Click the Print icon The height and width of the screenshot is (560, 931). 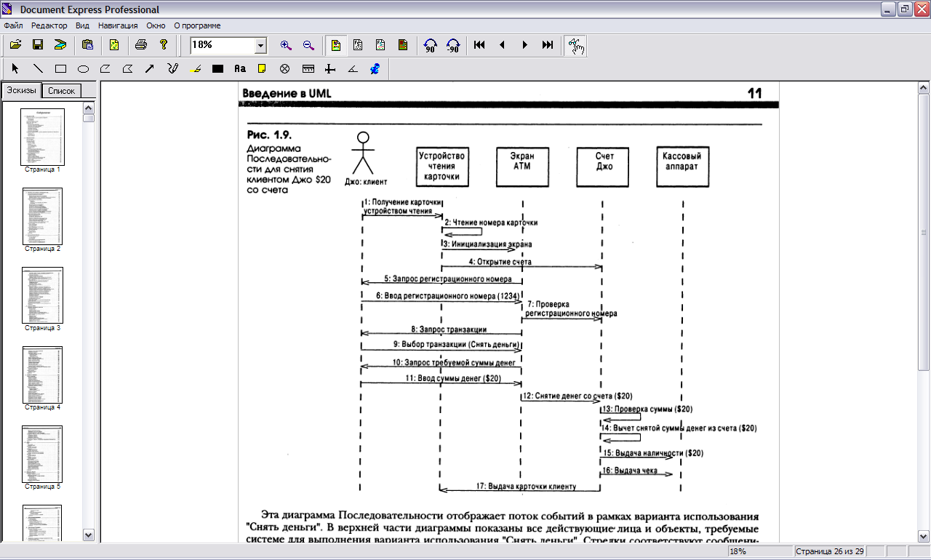[141, 45]
